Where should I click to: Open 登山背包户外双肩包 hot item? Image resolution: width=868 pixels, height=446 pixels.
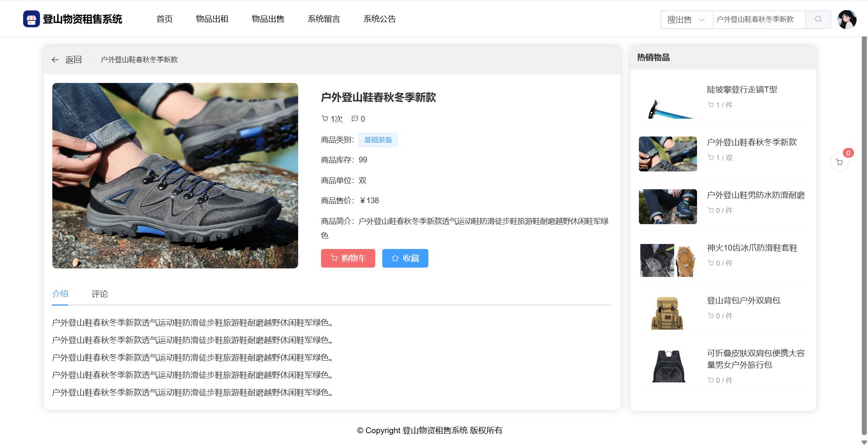click(x=743, y=301)
